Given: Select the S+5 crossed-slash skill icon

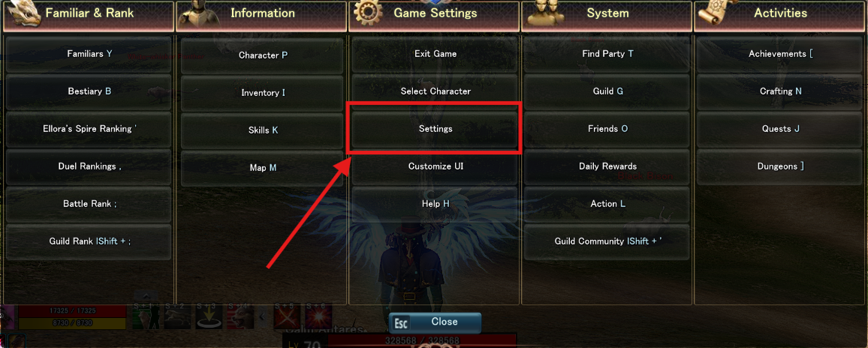Looking at the screenshot, I should 288,318.
